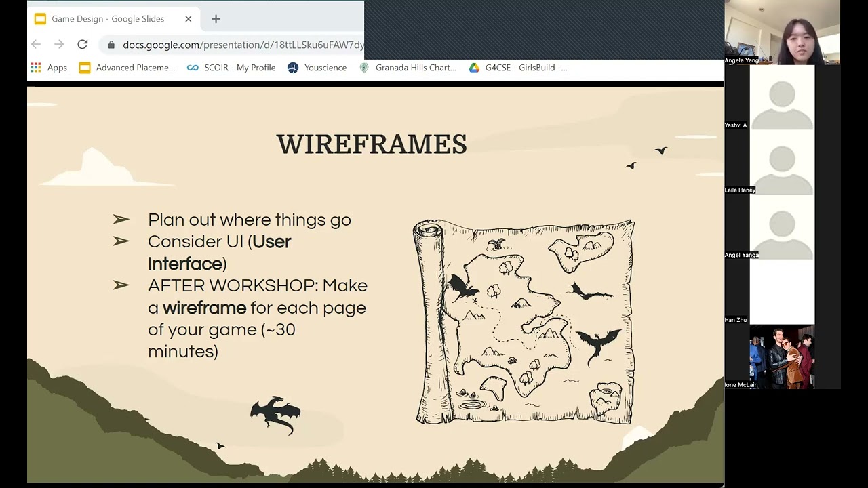Viewport: 868px width, 488px height.
Task: Go back to previous page
Action: 36,45
